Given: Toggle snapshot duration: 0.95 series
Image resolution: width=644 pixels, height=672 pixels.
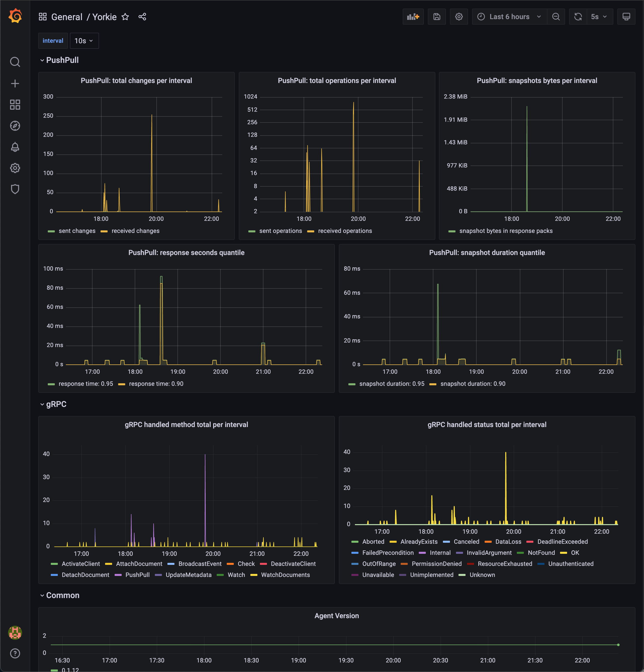Looking at the screenshot, I should (x=392, y=384).
